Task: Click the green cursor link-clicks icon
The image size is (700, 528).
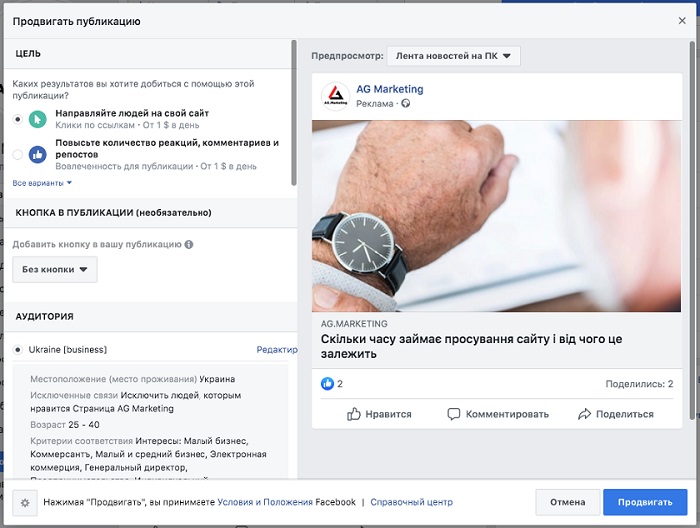Action: pos(38,119)
